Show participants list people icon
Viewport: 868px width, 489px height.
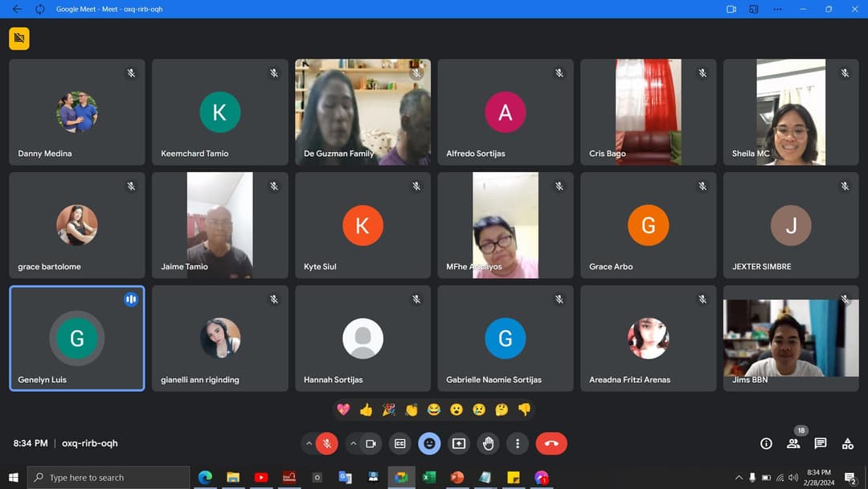click(793, 444)
